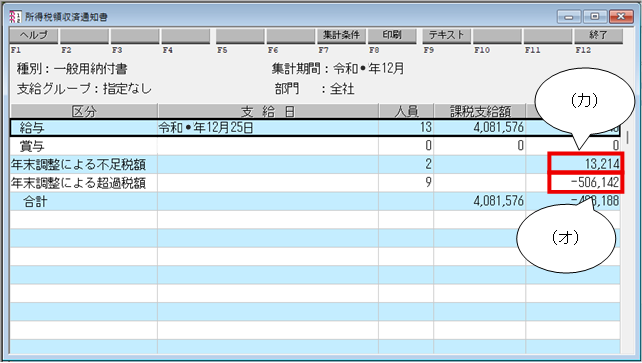Viewport: 642px width, 363px height.
Task: Select the 賞与 row label
Action: (x=32, y=146)
